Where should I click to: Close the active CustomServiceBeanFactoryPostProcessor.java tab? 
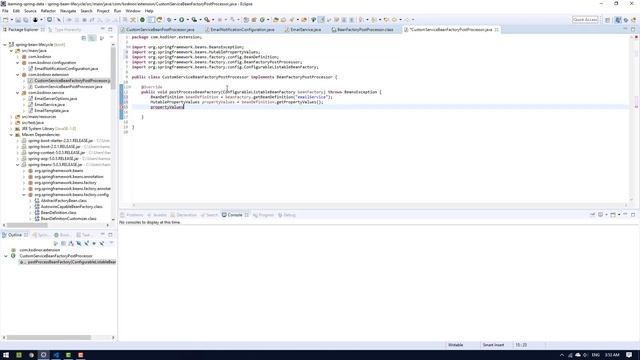coord(497,29)
